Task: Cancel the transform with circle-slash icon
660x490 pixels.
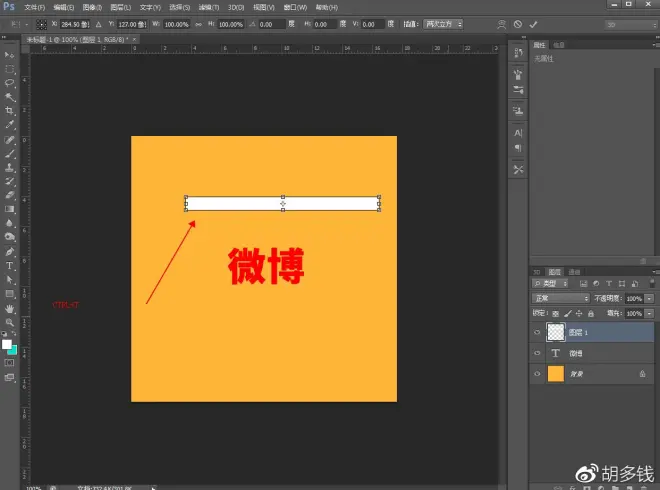Action: [x=518, y=24]
